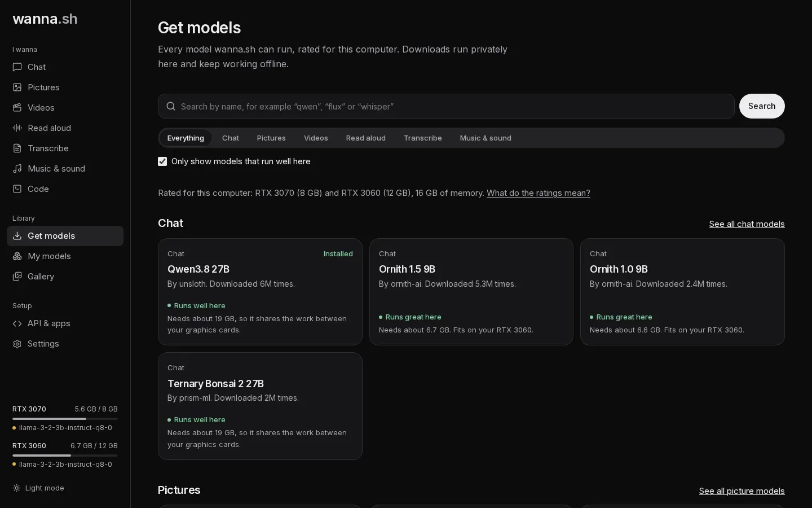Click the Get models page heading
The width and height of the screenshot is (812, 508).
tap(199, 28)
